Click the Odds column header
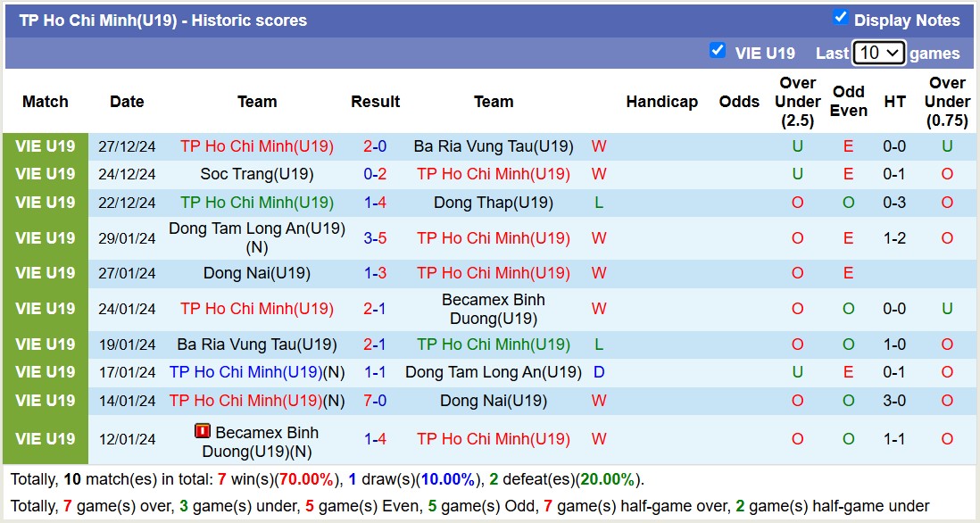Viewport: 980px width, 523px height. [x=739, y=102]
